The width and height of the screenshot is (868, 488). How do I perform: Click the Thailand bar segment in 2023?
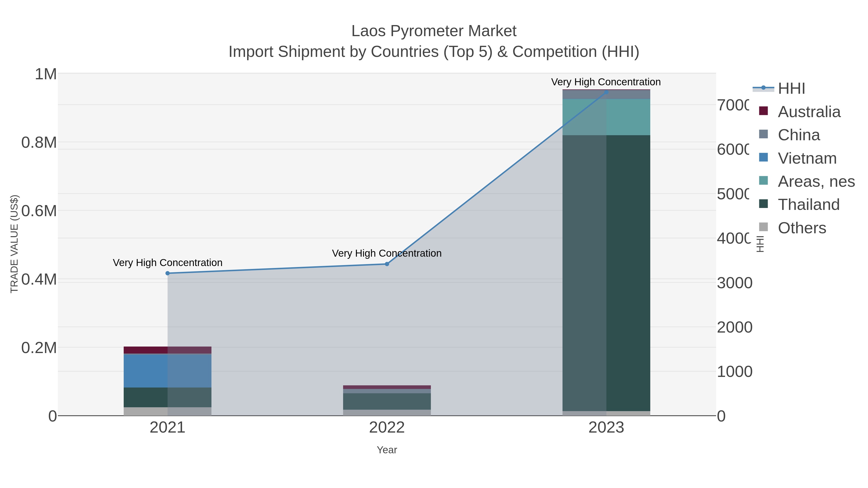click(606, 273)
